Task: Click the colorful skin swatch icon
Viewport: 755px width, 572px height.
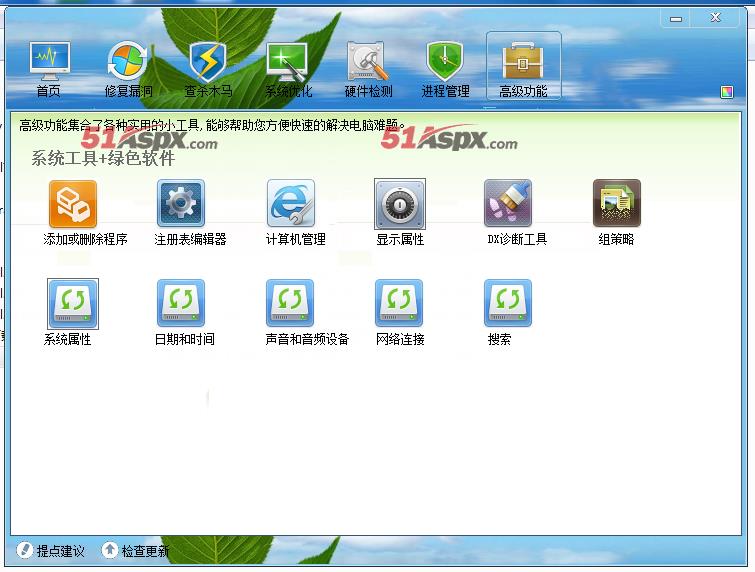Action: pos(727,93)
